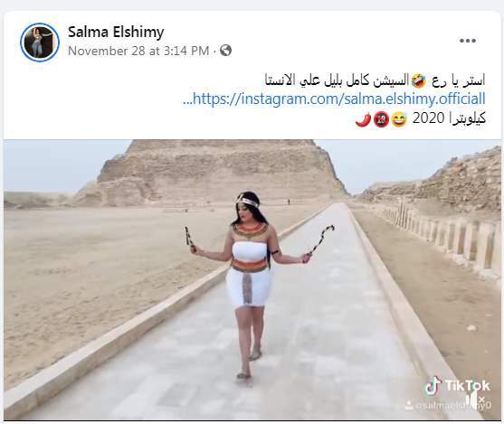The height and width of the screenshot is (424, 504).
Task: Click the 2020 caption text line
Action: (x=449, y=118)
